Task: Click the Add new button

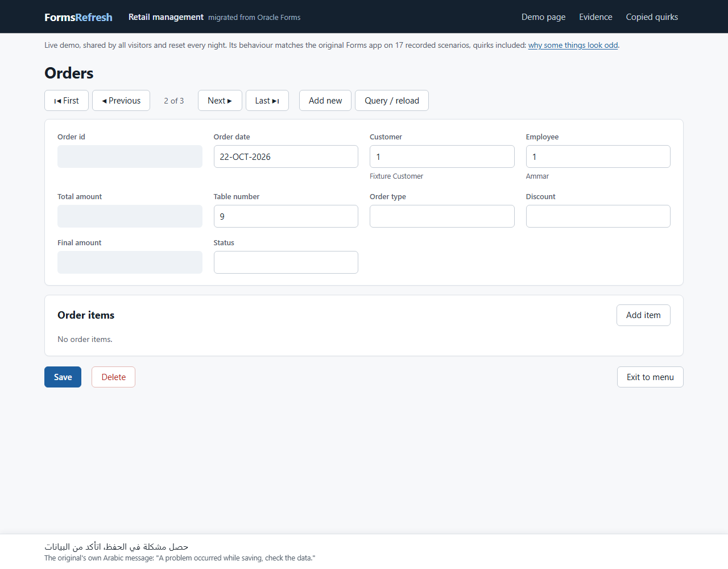Action: click(325, 101)
